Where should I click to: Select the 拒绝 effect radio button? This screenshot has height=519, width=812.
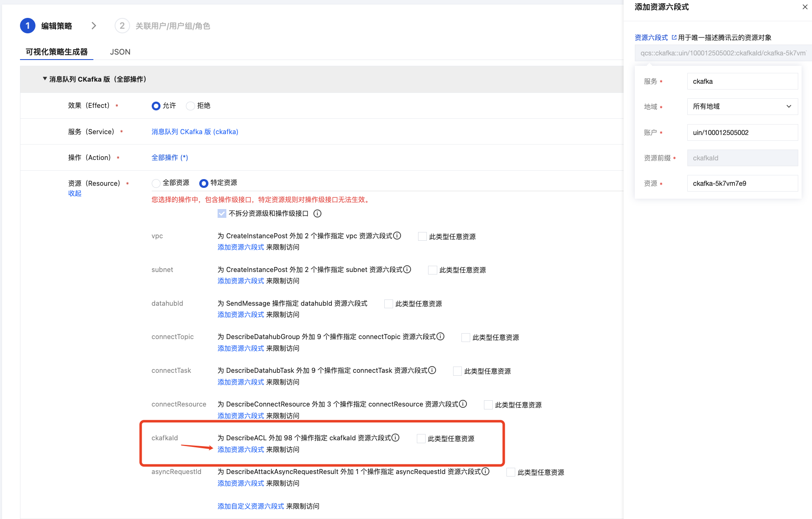pyautogui.click(x=190, y=106)
